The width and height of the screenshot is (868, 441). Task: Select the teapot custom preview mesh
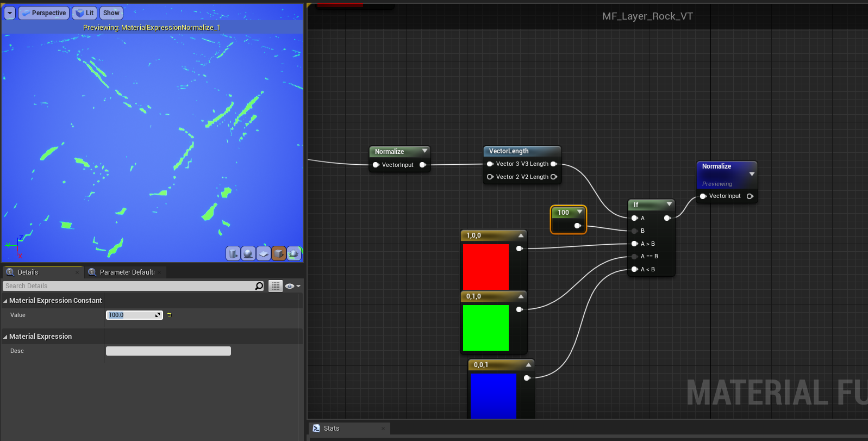coord(294,253)
